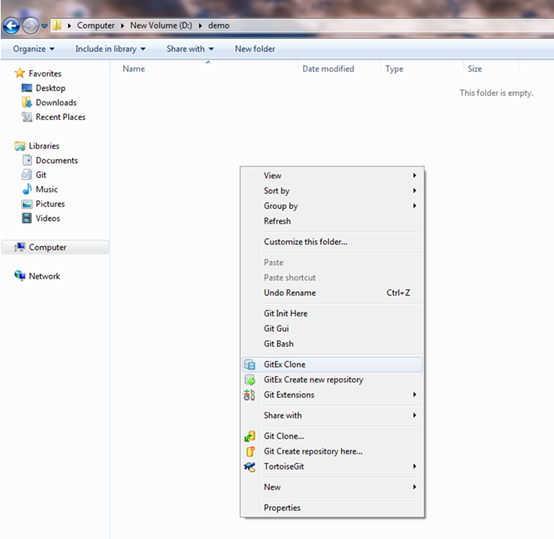Viewport: 554px width, 539px height.
Task: Open the Pictures library
Action: click(50, 204)
